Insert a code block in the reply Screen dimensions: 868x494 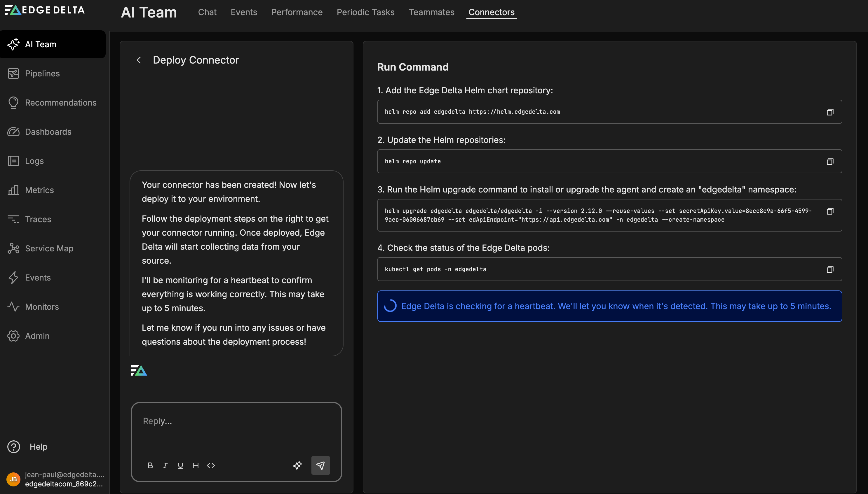211,465
